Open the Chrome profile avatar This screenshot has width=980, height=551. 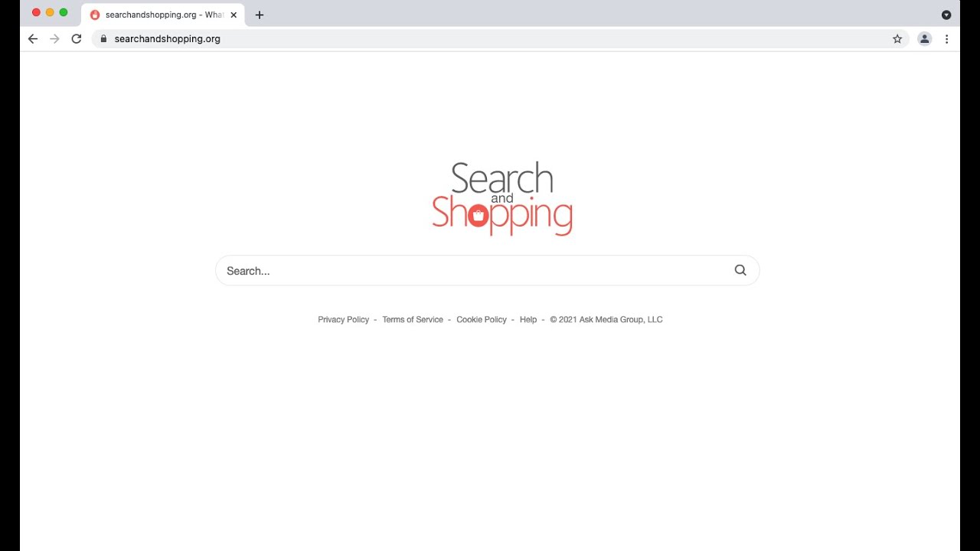[925, 39]
